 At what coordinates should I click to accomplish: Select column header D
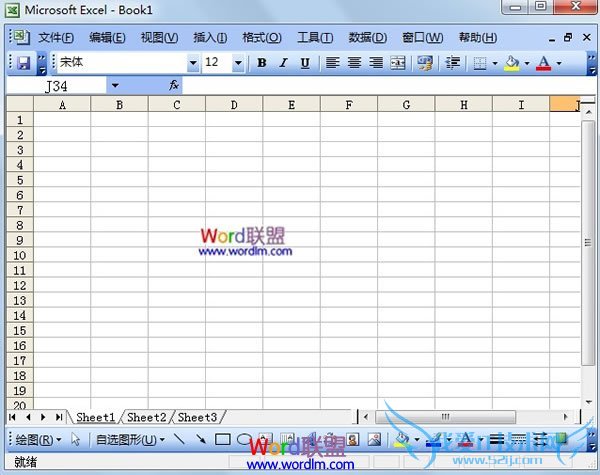coord(234,105)
